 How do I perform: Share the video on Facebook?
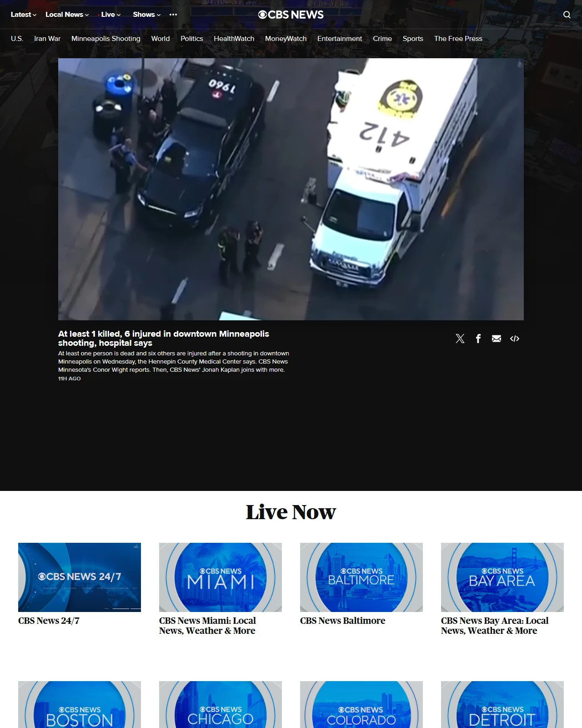click(x=478, y=339)
